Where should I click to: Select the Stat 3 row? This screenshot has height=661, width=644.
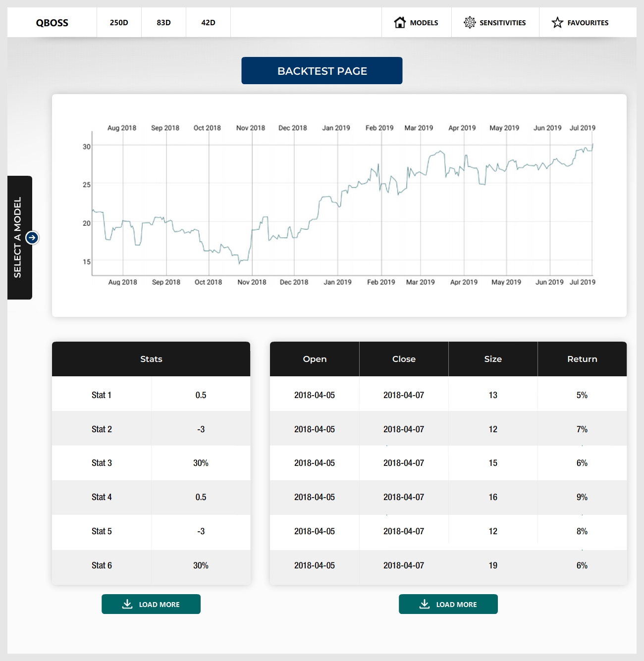(x=151, y=463)
